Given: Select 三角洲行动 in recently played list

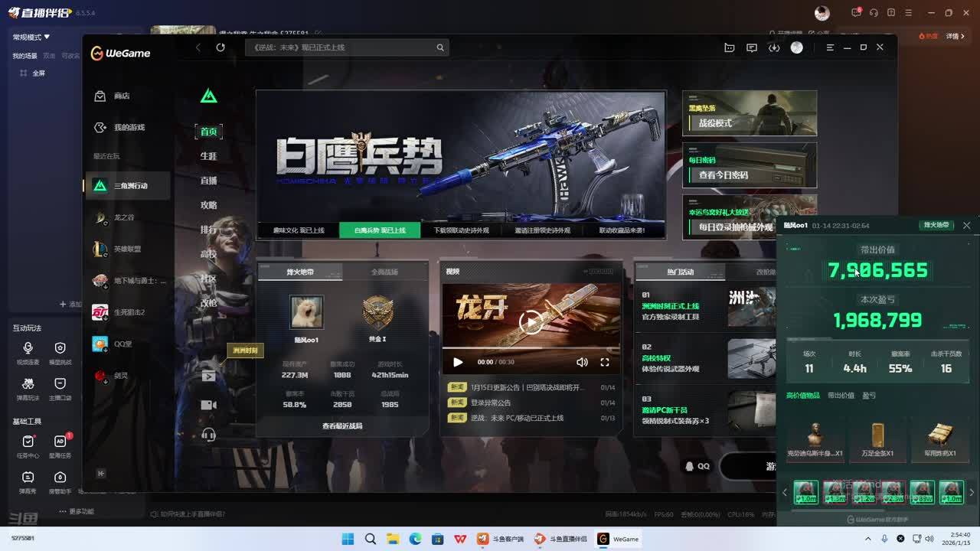Looking at the screenshot, I should coord(127,186).
